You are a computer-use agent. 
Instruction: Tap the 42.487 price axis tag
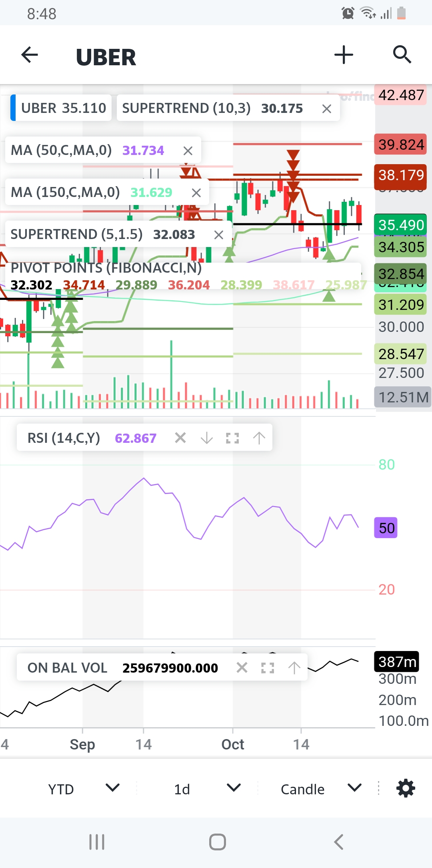tap(401, 95)
